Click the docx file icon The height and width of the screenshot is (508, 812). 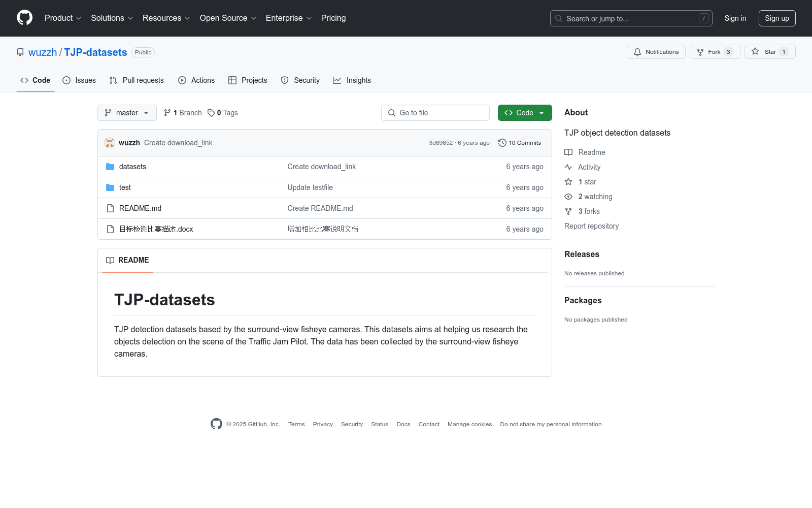point(110,229)
